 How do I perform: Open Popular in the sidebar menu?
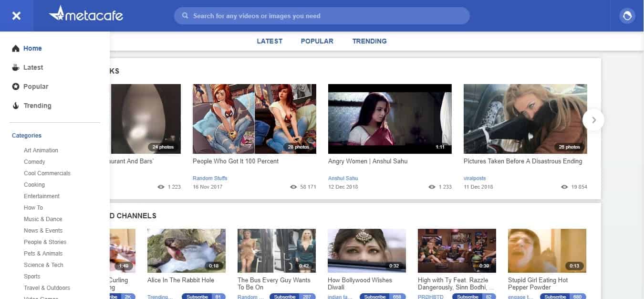[36, 86]
